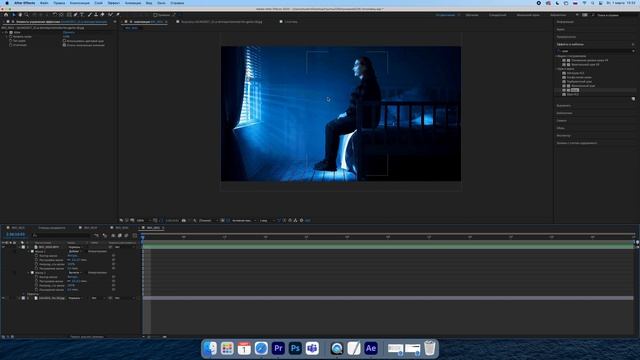This screenshot has height=360, width=640.
Task: Select the Roto Brush tool
Action: [x=111, y=15]
